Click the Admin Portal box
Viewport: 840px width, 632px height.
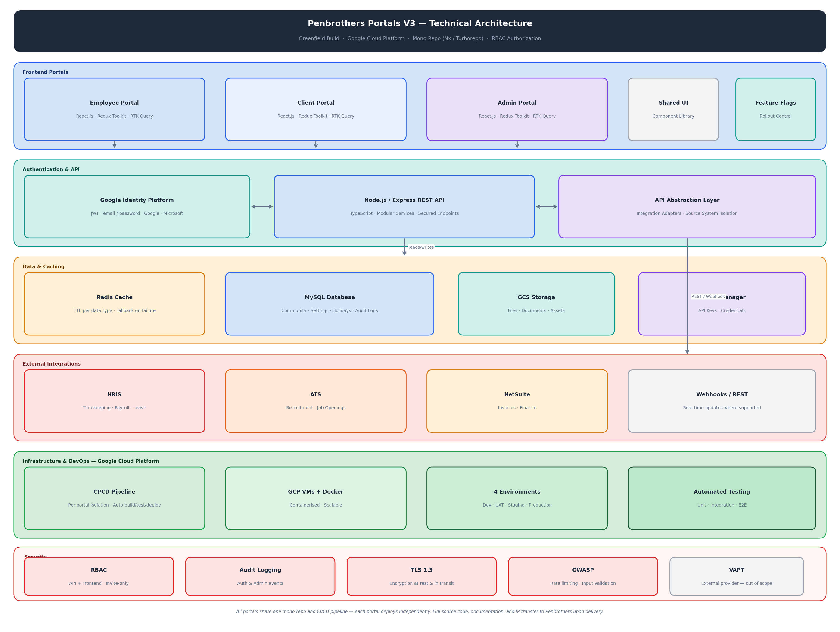[517, 109]
